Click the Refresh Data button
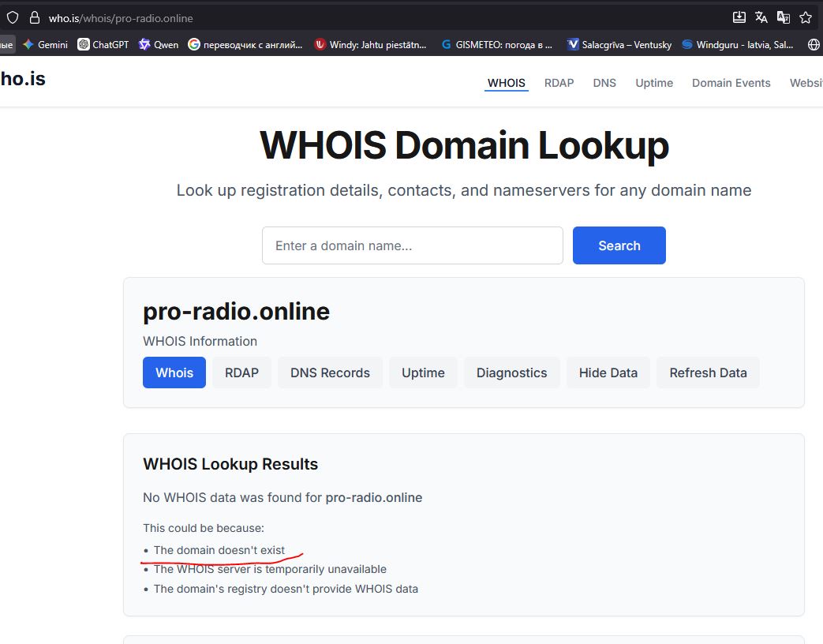 [708, 373]
